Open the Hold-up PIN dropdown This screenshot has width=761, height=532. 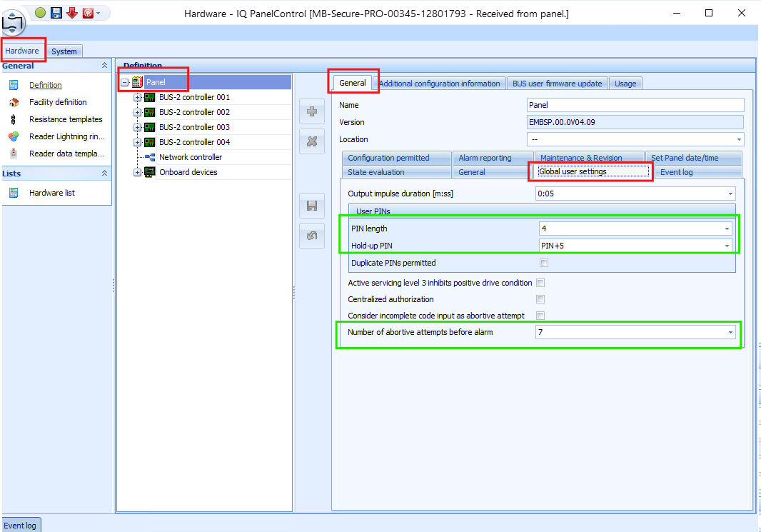727,246
